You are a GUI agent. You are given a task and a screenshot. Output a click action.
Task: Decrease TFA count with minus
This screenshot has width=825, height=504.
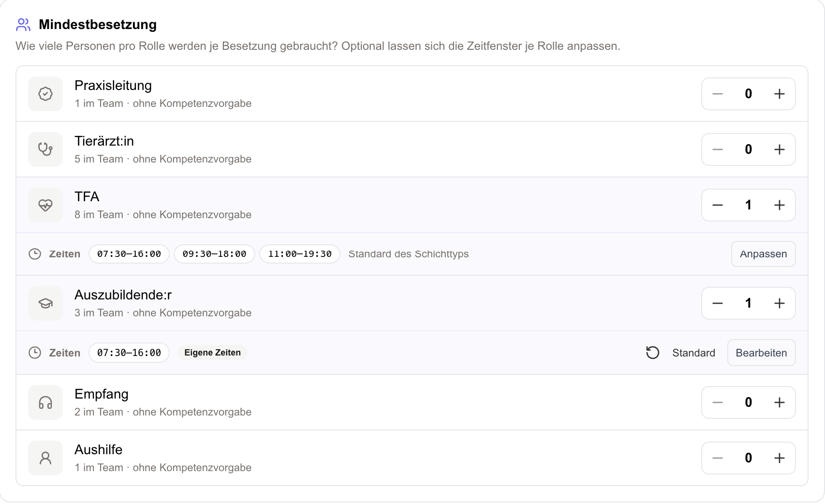(x=718, y=205)
